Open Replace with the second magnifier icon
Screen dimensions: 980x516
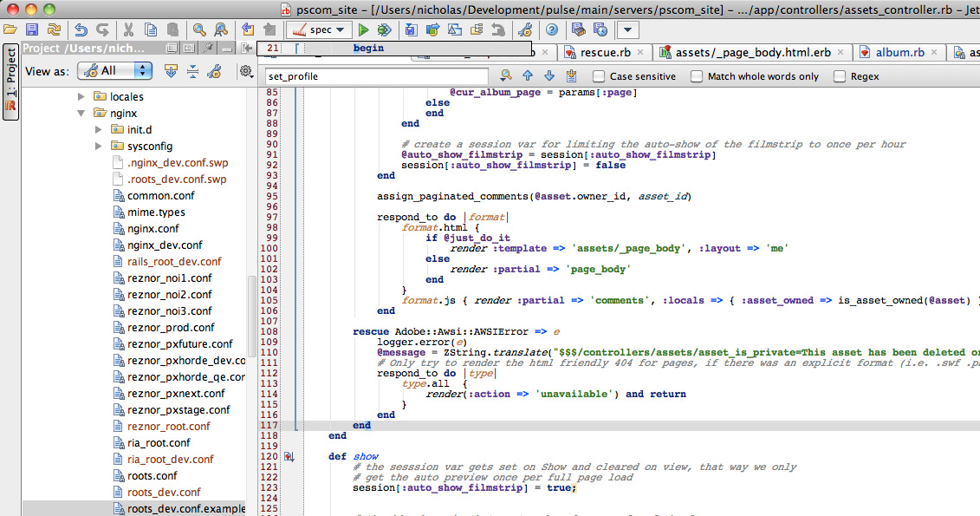(221, 29)
